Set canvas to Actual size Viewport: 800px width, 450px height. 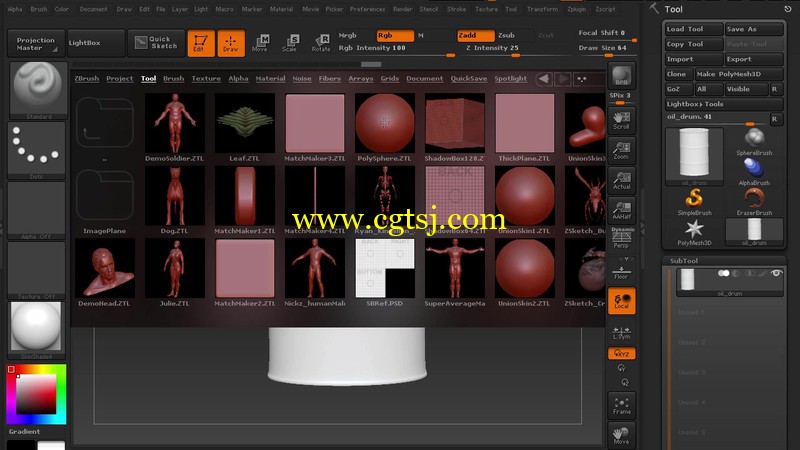tap(621, 181)
